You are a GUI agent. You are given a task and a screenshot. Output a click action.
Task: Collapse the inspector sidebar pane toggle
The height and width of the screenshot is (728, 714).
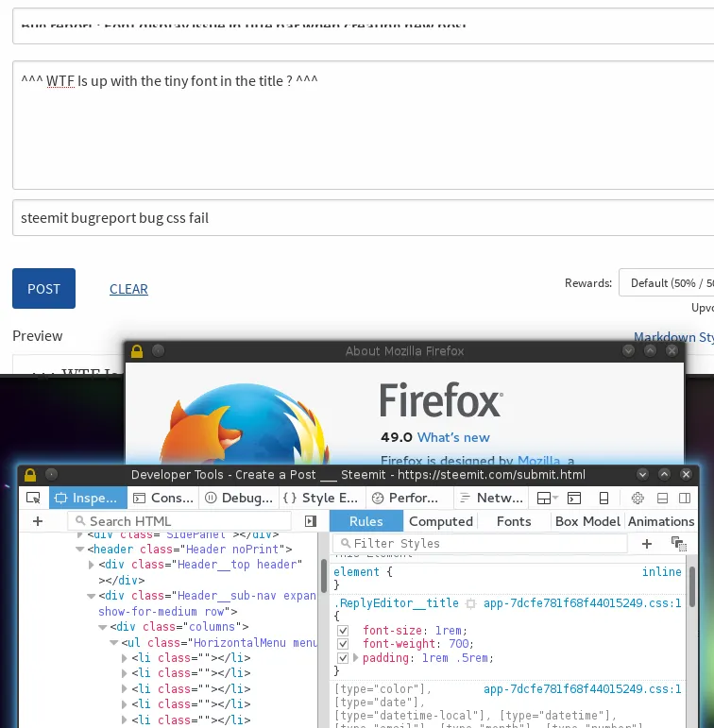[x=311, y=521]
